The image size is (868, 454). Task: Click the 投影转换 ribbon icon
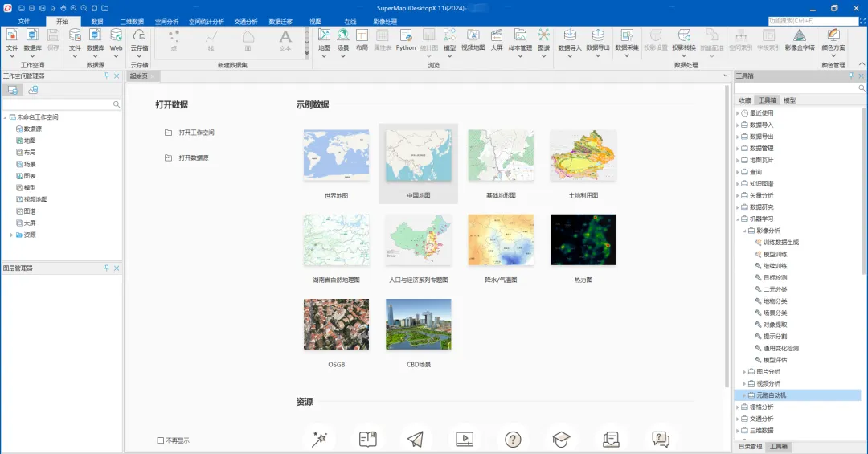coord(684,36)
